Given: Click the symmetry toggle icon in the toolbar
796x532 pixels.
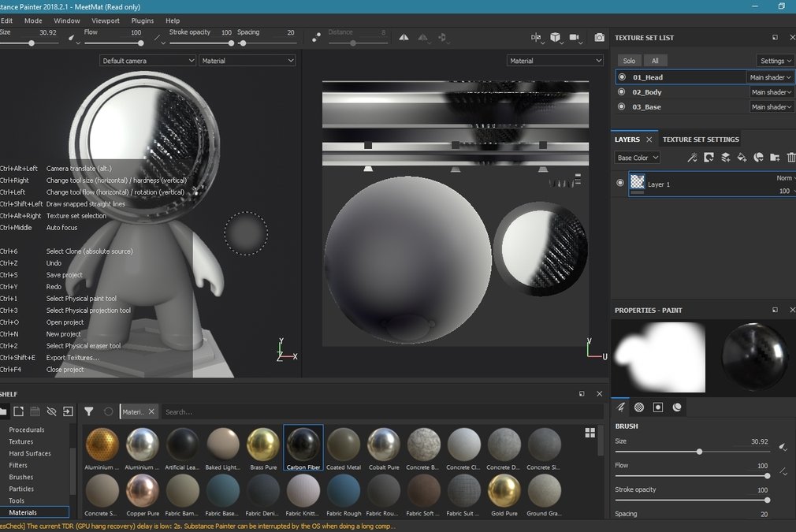Looking at the screenshot, I should click(404, 38).
